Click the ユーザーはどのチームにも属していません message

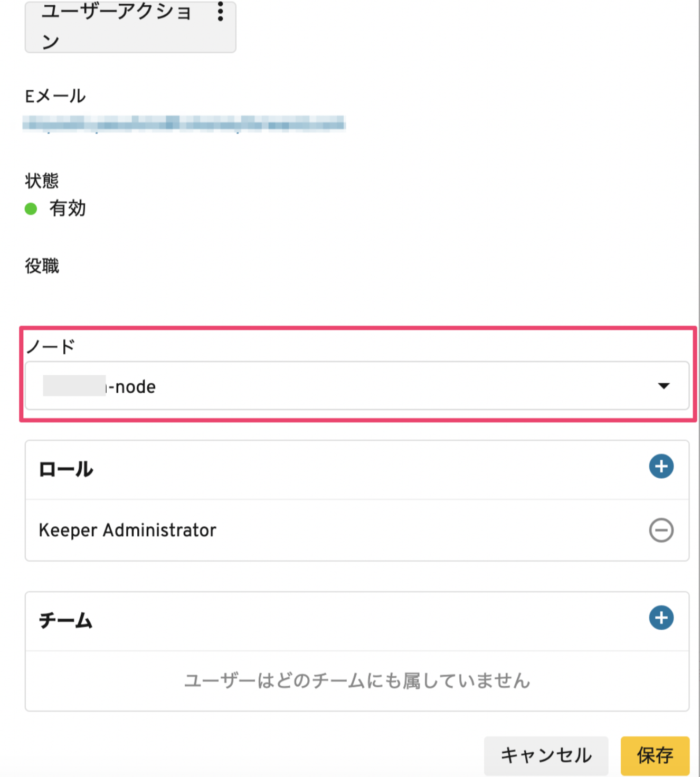357,681
